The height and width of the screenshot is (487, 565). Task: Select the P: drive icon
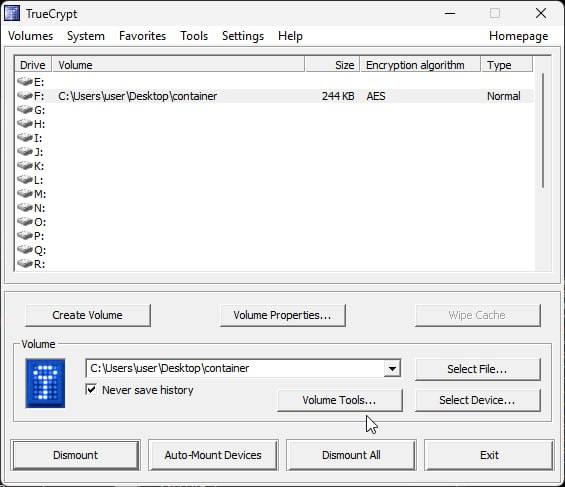(x=25, y=236)
